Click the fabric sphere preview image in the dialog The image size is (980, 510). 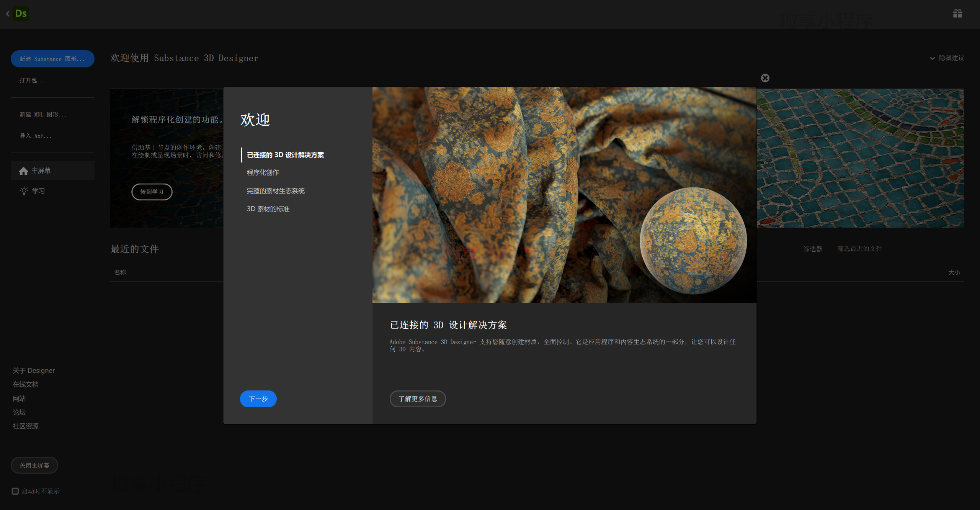(x=564, y=195)
